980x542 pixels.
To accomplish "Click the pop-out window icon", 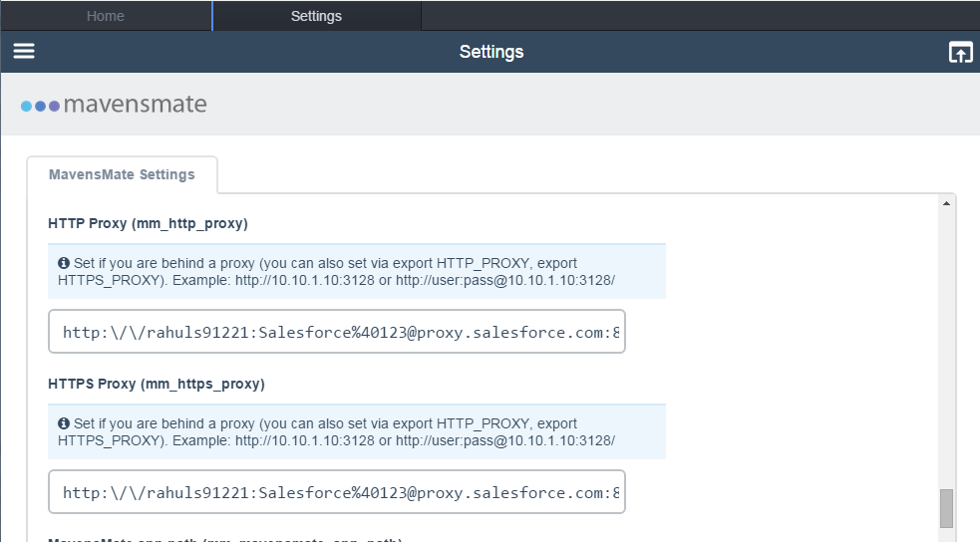I will pos(961,52).
